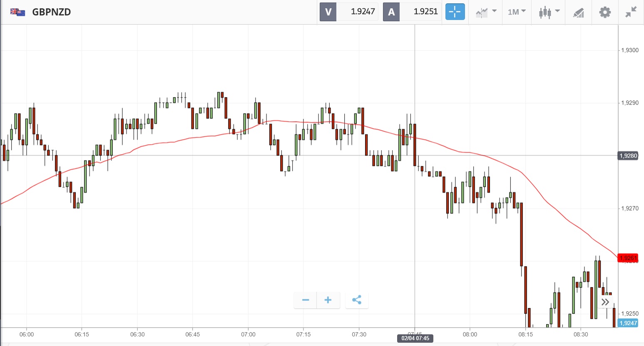The height and width of the screenshot is (346, 644).
Task: Share the chart via share icon
Action: (x=357, y=300)
